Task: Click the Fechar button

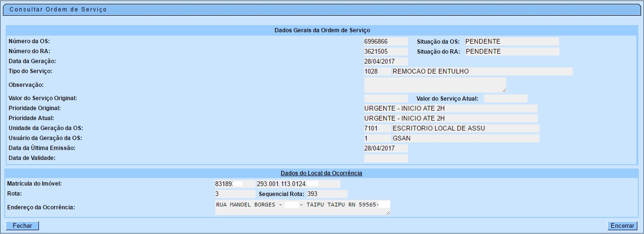Action: tap(22, 226)
